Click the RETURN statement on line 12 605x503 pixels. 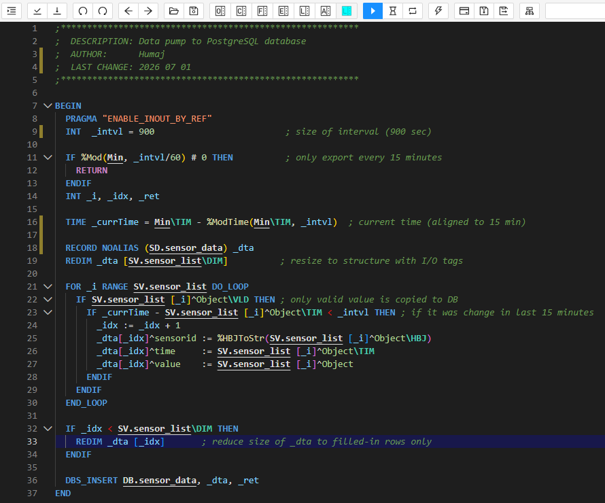[92, 170]
